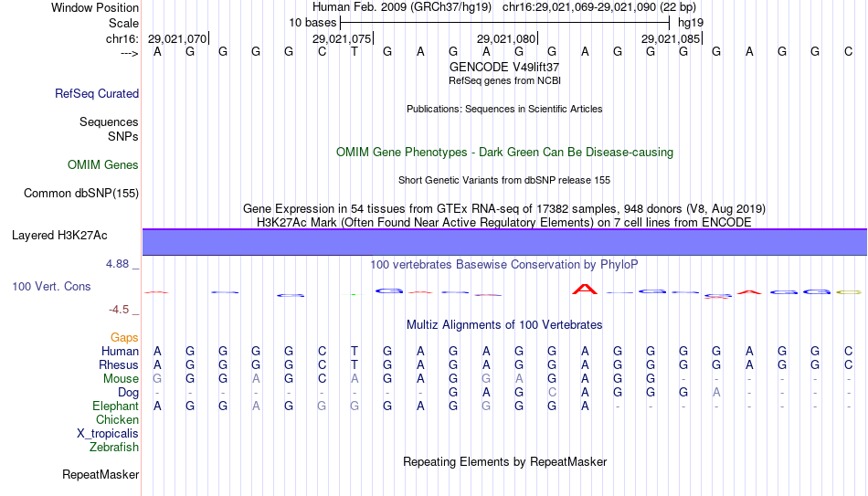The width and height of the screenshot is (868, 496).
Task: Click the base sequence direction arrow
Action: pos(130,53)
